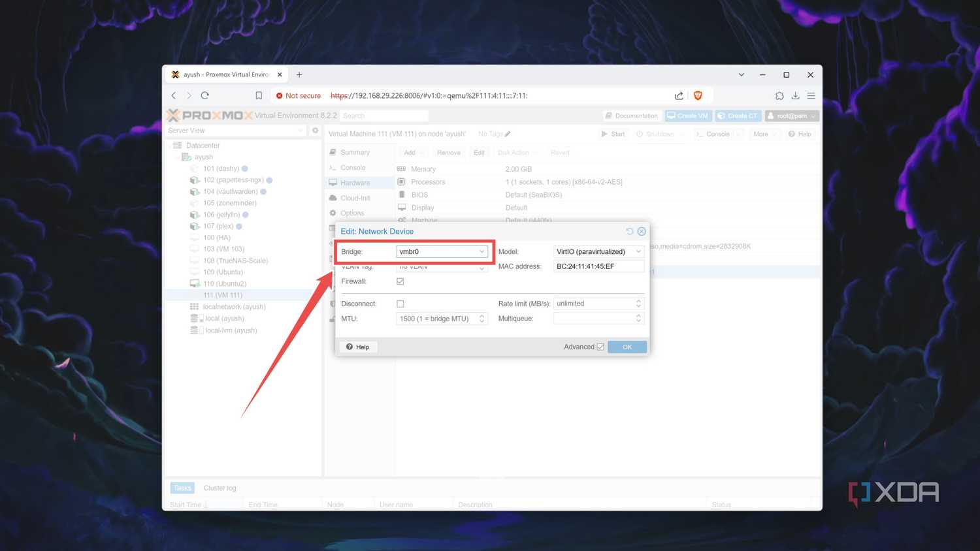Open the Cloud-Init tab
The image size is (980, 551).
click(x=355, y=198)
